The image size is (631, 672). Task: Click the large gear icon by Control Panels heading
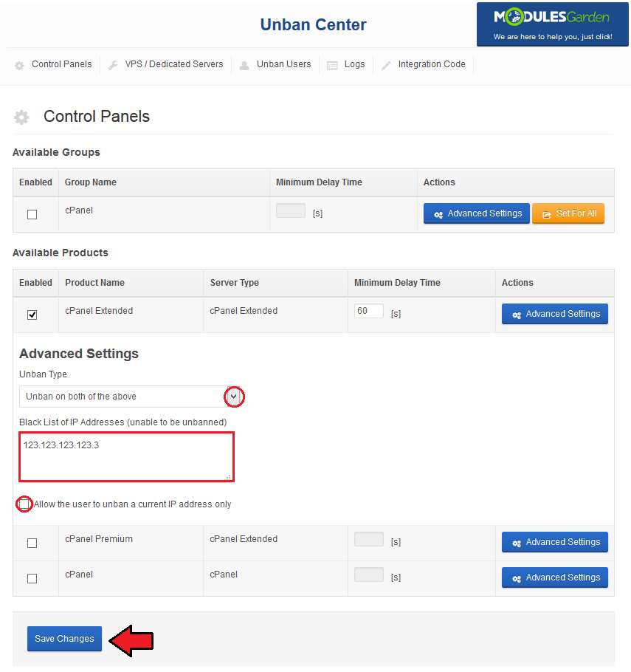point(21,117)
